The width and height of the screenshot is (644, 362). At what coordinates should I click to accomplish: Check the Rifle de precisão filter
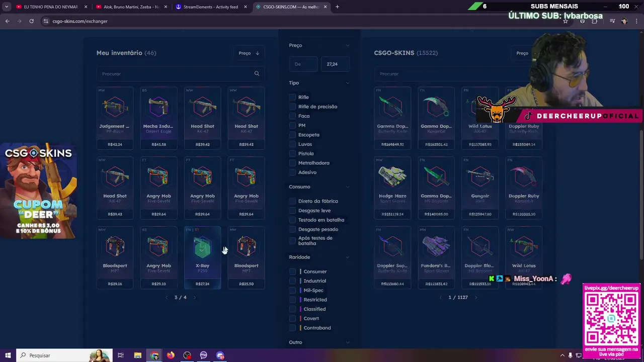(292, 107)
